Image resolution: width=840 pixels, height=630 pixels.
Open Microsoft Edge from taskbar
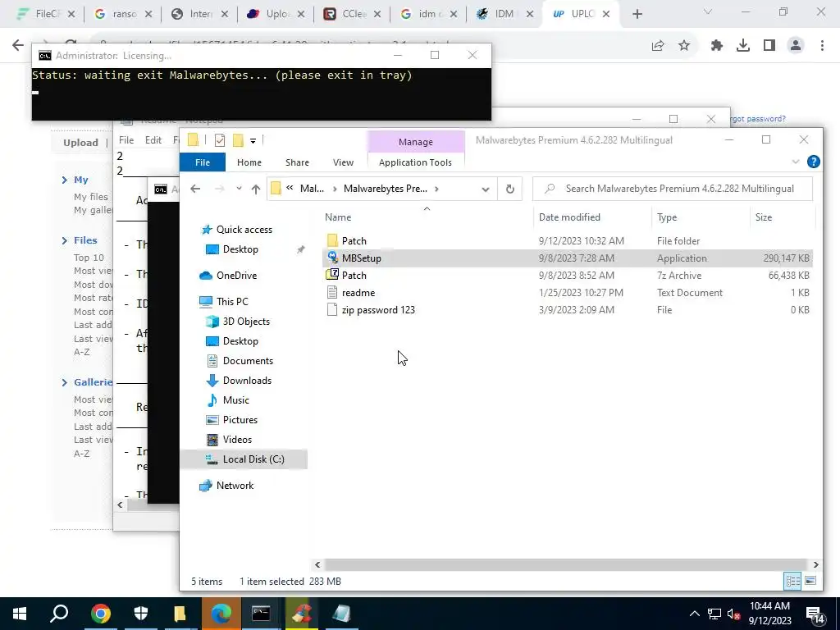221,614
